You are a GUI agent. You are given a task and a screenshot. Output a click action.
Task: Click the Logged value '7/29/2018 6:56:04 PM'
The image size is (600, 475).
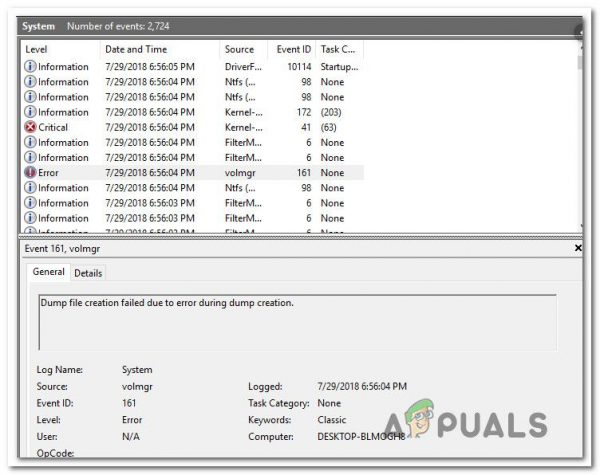(362, 386)
